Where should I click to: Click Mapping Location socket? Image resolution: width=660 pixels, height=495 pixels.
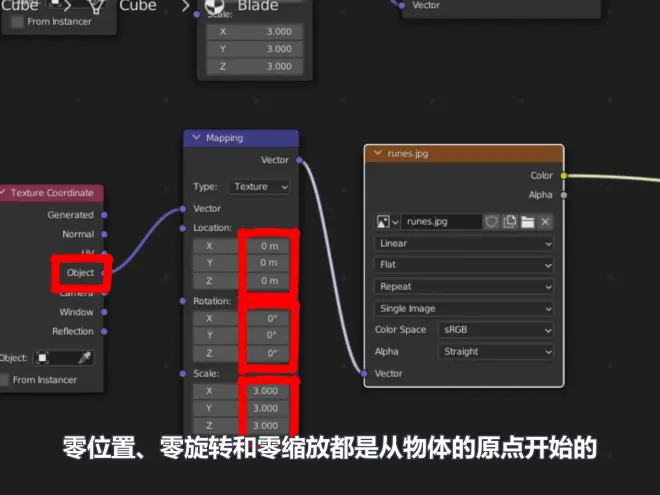pyautogui.click(x=183, y=228)
